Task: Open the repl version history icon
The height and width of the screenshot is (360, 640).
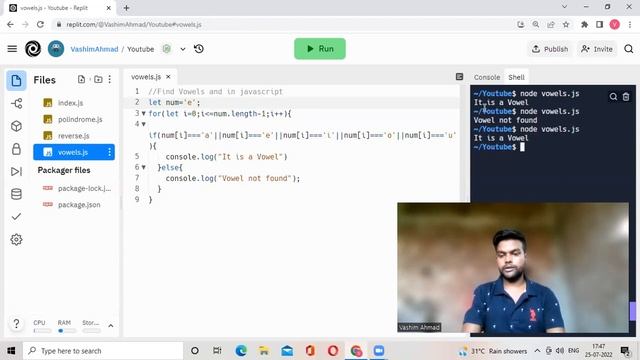Action: coord(199,49)
